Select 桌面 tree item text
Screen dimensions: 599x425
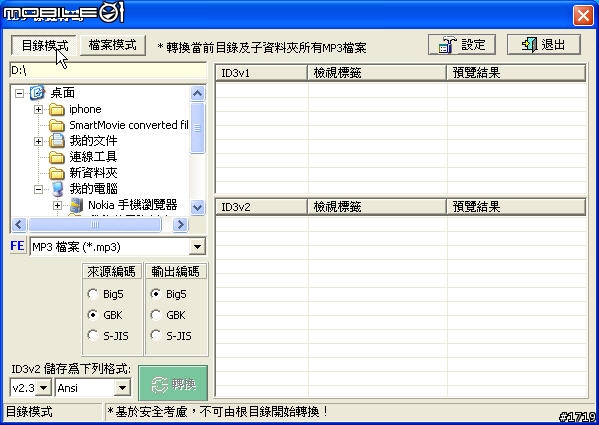(63, 93)
